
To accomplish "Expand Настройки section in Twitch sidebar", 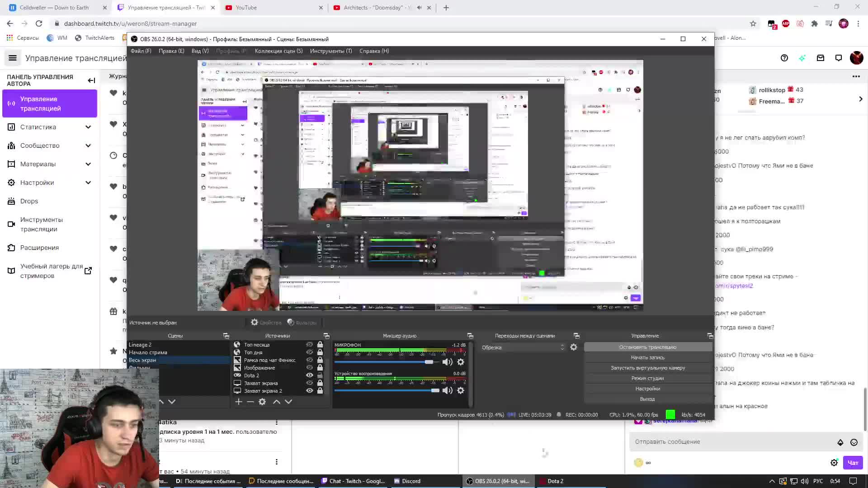I will coord(88,183).
